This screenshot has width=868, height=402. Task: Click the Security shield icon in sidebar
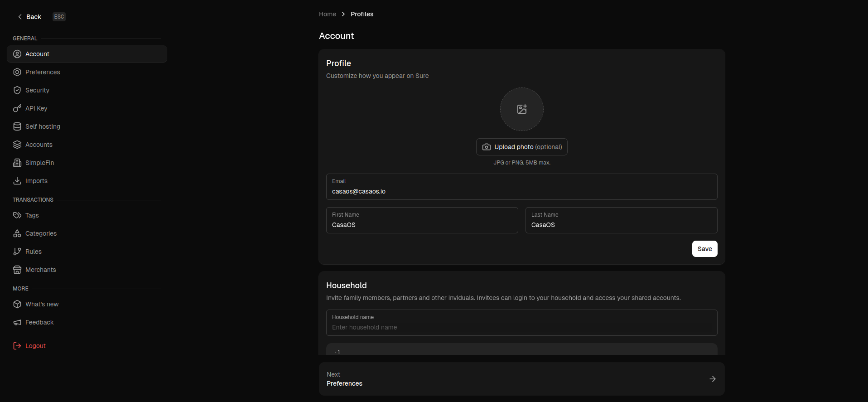click(x=17, y=90)
